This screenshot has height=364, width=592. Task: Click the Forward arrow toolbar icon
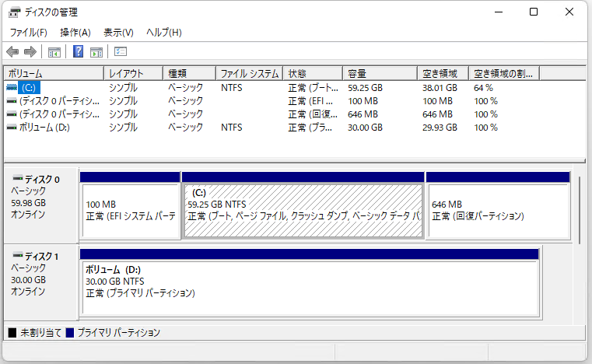click(30, 51)
